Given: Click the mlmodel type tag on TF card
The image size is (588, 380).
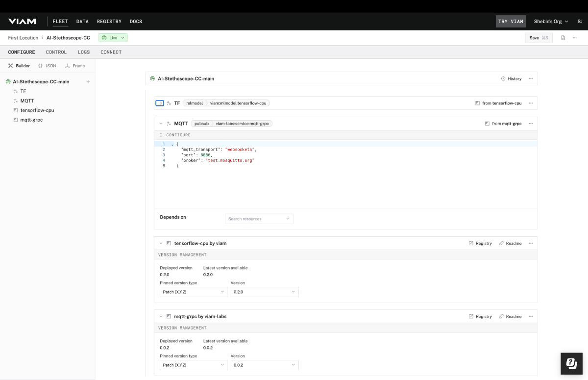Looking at the screenshot, I should coord(195,103).
